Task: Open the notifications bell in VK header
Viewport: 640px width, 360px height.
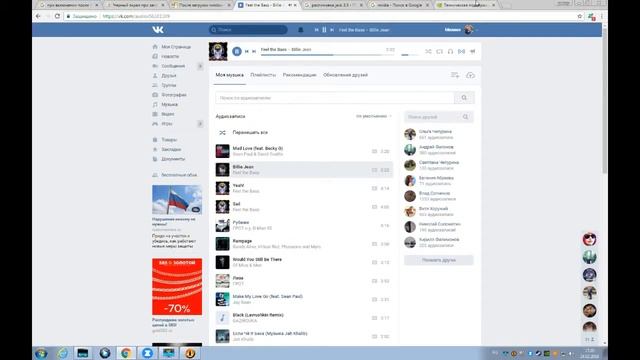Action: (x=301, y=30)
